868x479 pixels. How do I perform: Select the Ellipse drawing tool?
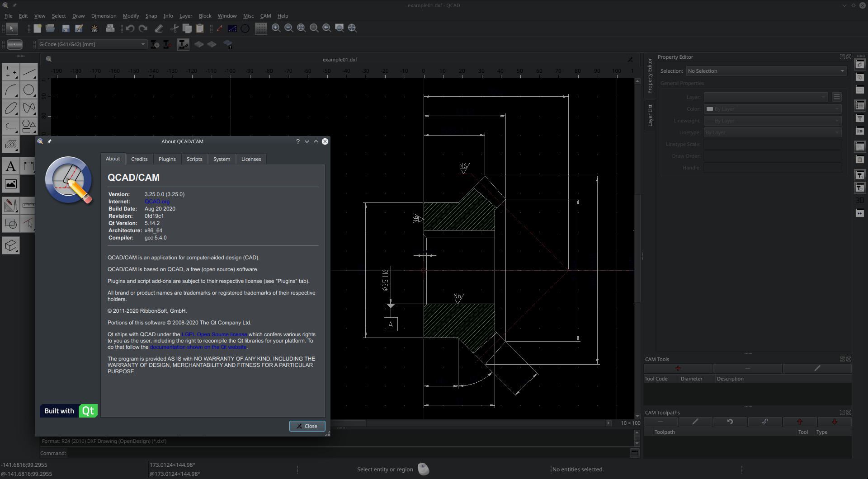coord(11,108)
